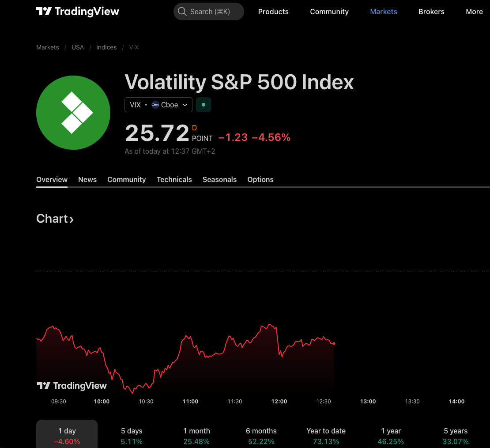The height and width of the screenshot is (448, 490).
Task: Open the Seasonals tab
Action: [219, 179]
